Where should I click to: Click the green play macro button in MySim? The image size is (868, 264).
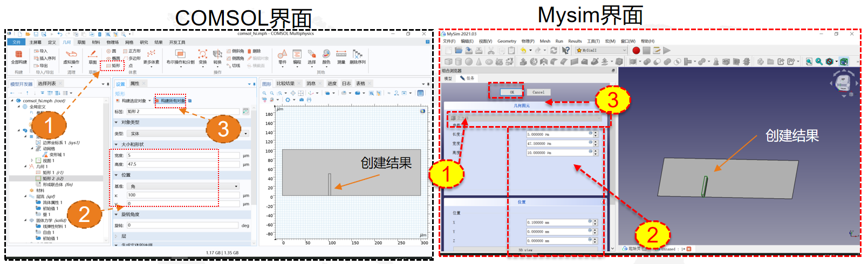[667, 50]
